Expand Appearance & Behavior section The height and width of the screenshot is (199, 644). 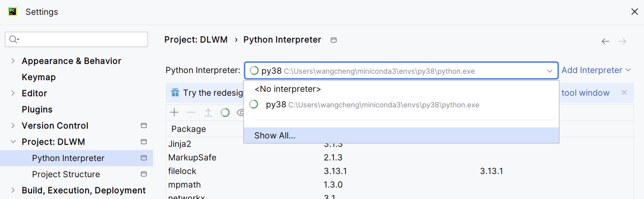pyautogui.click(x=13, y=61)
